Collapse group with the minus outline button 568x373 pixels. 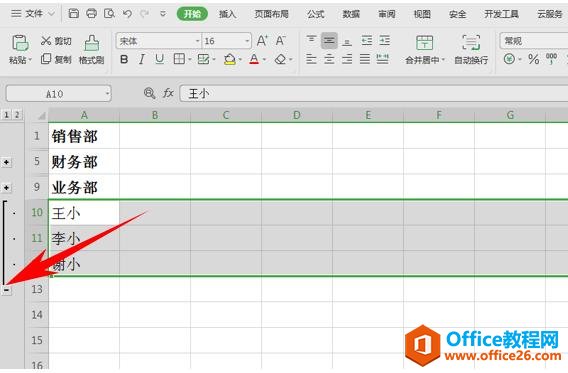(x=7, y=290)
